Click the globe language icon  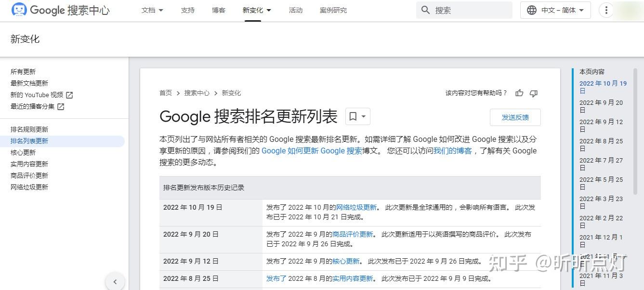point(532,10)
